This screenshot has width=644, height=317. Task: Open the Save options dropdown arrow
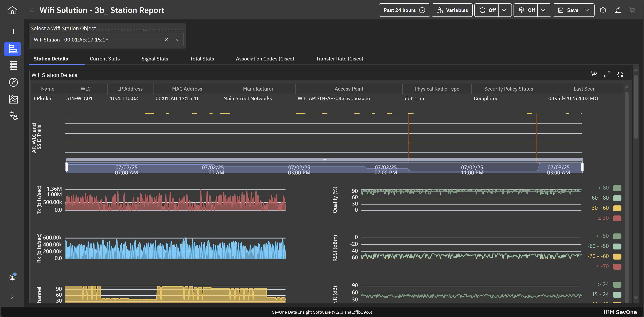[x=587, y=10]
